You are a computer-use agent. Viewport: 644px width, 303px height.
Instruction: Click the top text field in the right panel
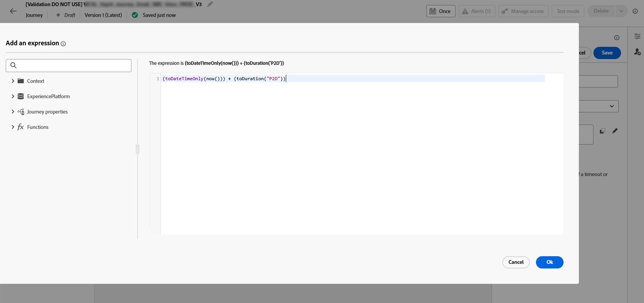coord(598,81)
